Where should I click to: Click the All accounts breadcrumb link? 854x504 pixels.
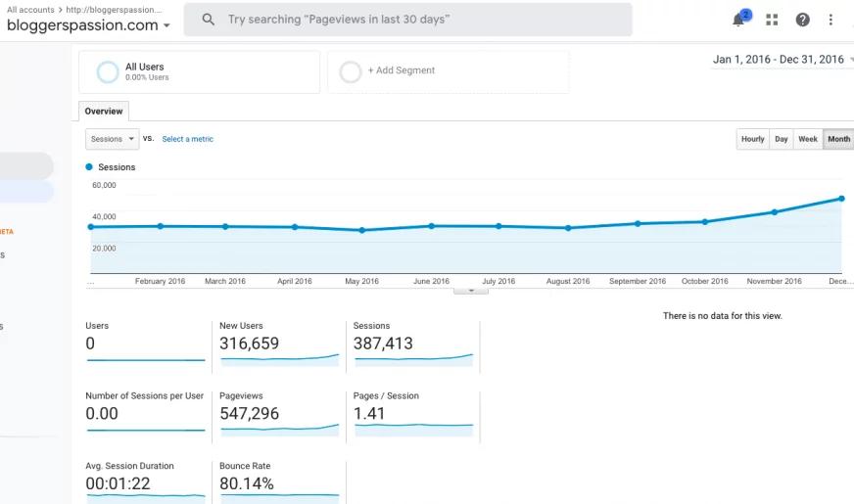pyautogui.click(x=30, y=9)
